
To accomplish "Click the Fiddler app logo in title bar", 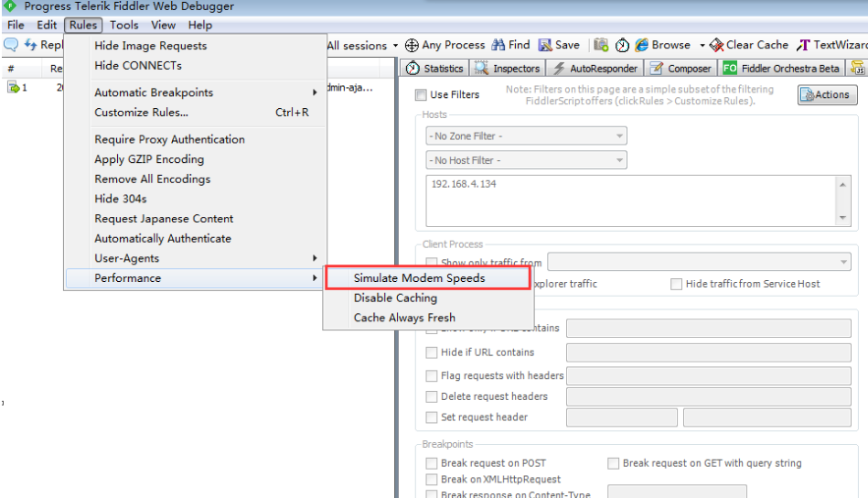I will (x=9, y=6).
